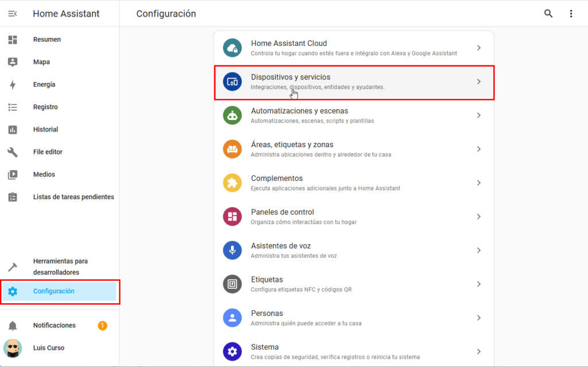Screen dimensions: 588x367
Task: Open Resumen in the sidebar
Action: click(47, 40)
